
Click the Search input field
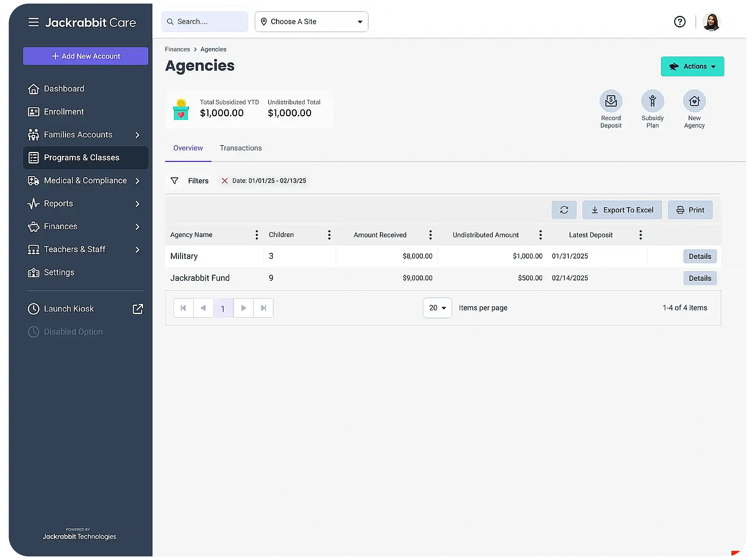[x=204, y=21]
